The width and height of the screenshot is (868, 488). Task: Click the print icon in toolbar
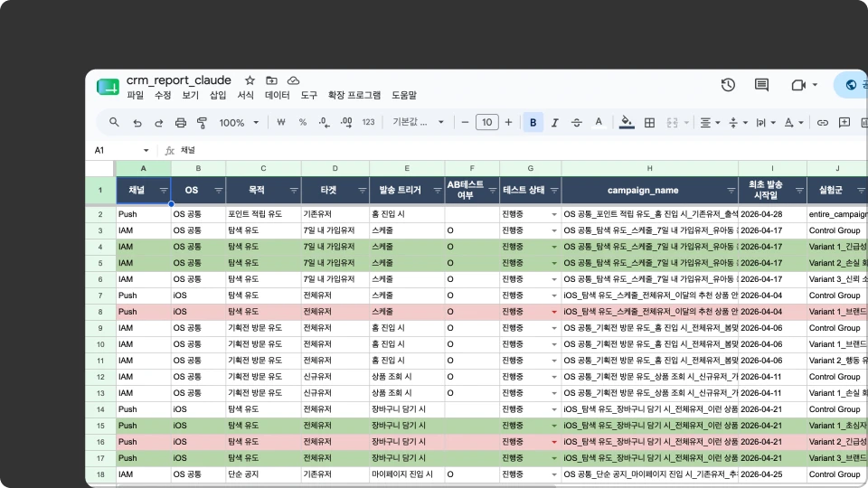click(181, 123)
